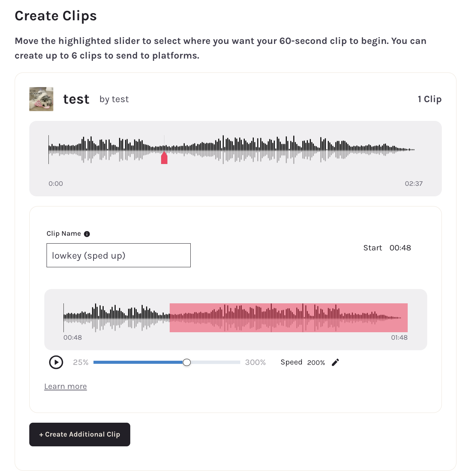
Task: Click the 300% maximum speed label
Action: [255, 362]
